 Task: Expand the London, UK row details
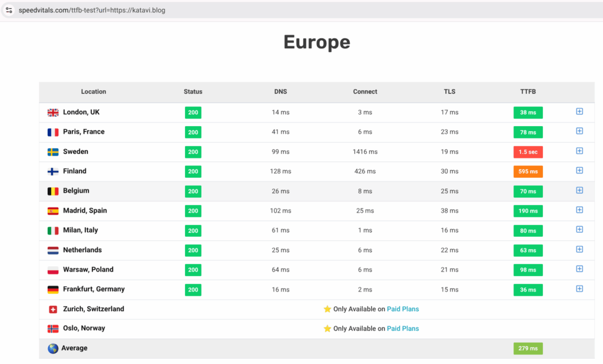(x=579, y=112)
